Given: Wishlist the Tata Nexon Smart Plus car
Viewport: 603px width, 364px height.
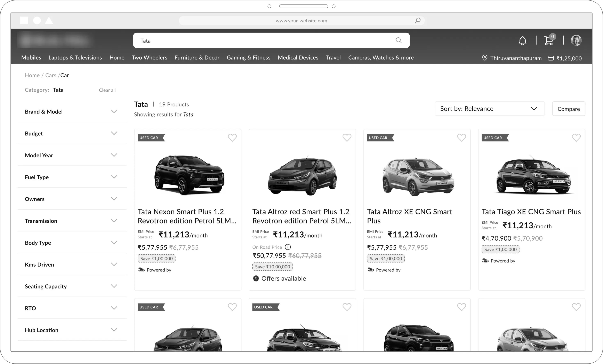Looking at the screenshot, I should pyautogui.click(x=232, y=137).
